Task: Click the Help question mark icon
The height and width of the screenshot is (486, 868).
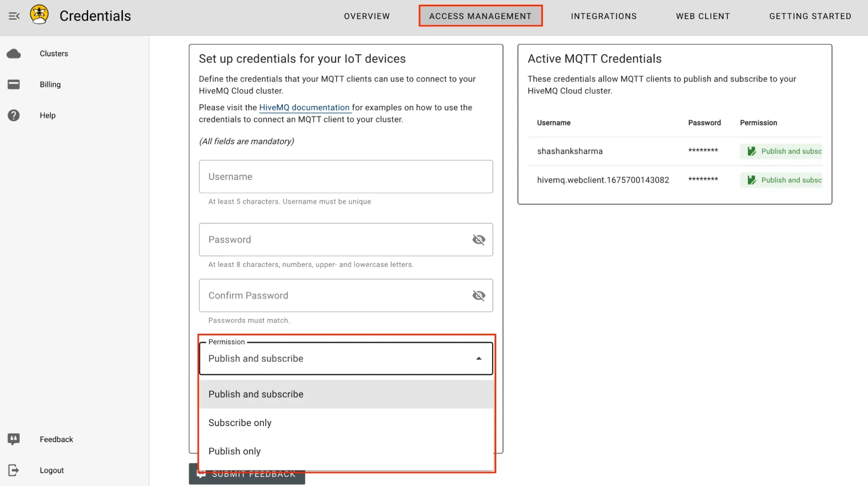Action: tap(13, 115)
